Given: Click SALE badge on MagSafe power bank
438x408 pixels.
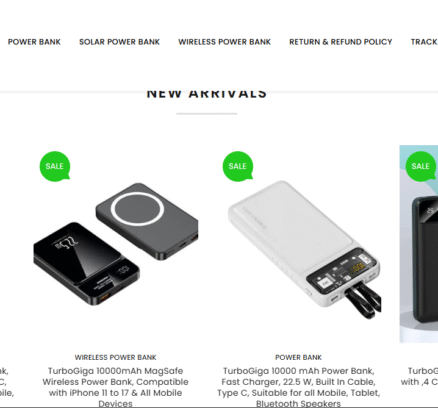Looking at the screenshot, I should tap(55, 166).
